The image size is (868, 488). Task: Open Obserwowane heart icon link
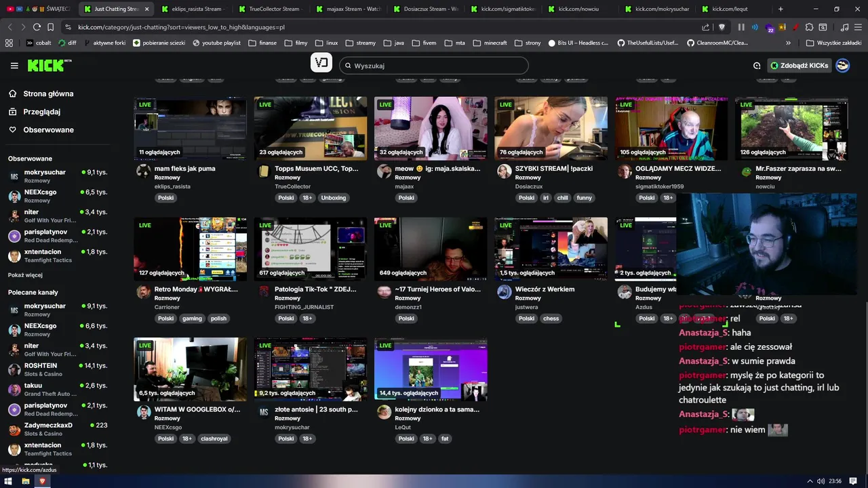click(12, 129)
